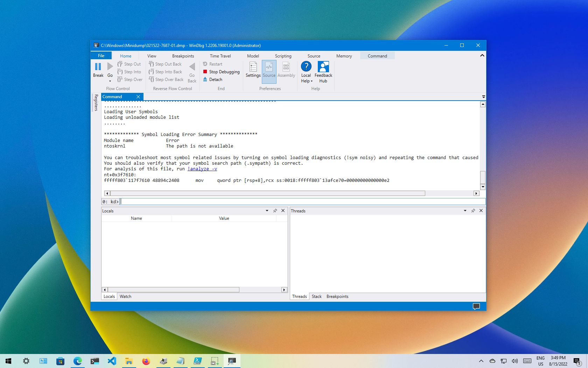Open Visual Studio Code from taskbar
Image resolution: width=588 pixels, height=368 pixels.
click(112, 361)
